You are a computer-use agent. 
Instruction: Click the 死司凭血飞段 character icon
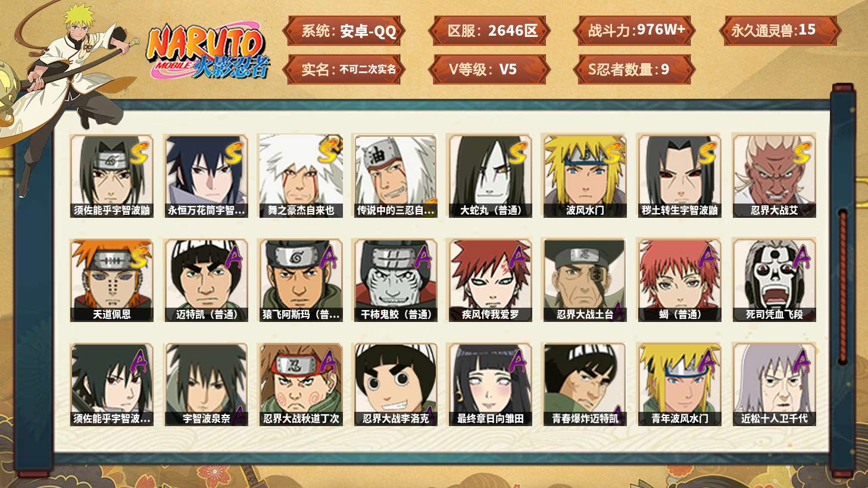774,280
